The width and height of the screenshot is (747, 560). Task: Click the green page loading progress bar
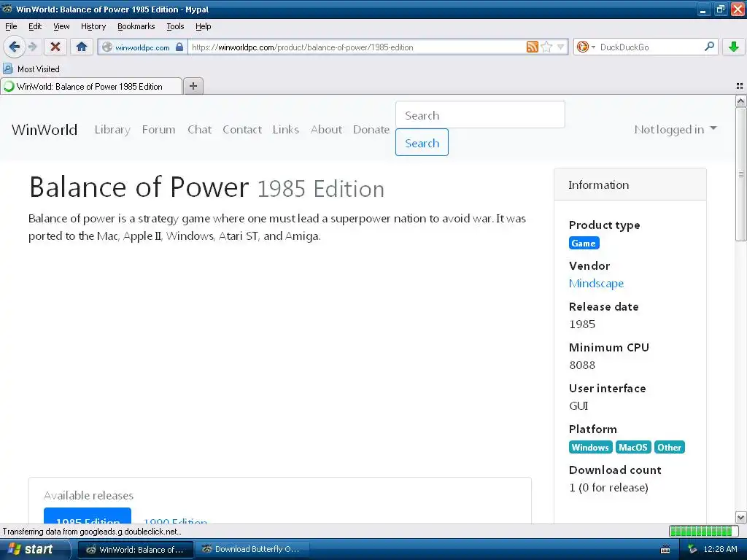703,531
